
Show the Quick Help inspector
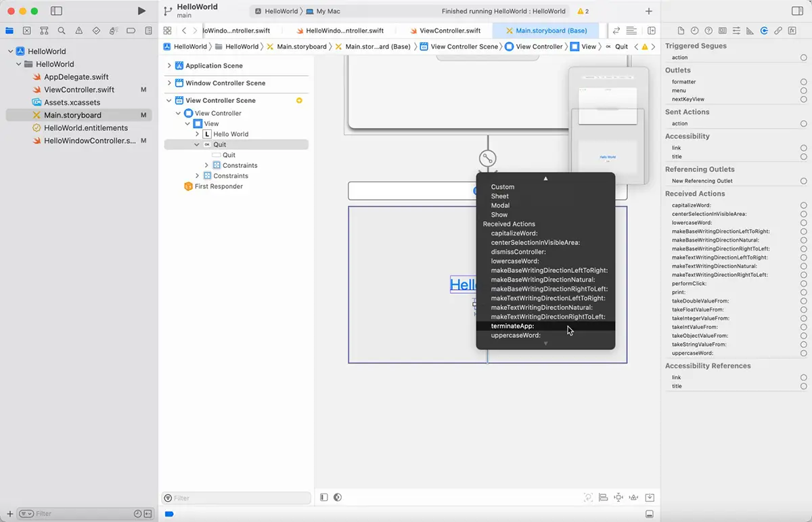click(708, 30)
